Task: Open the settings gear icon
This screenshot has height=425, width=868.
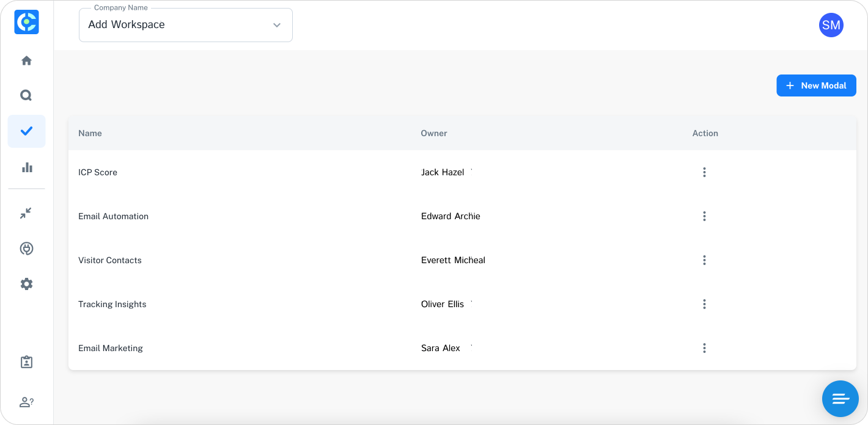Action: coord(26,284)
